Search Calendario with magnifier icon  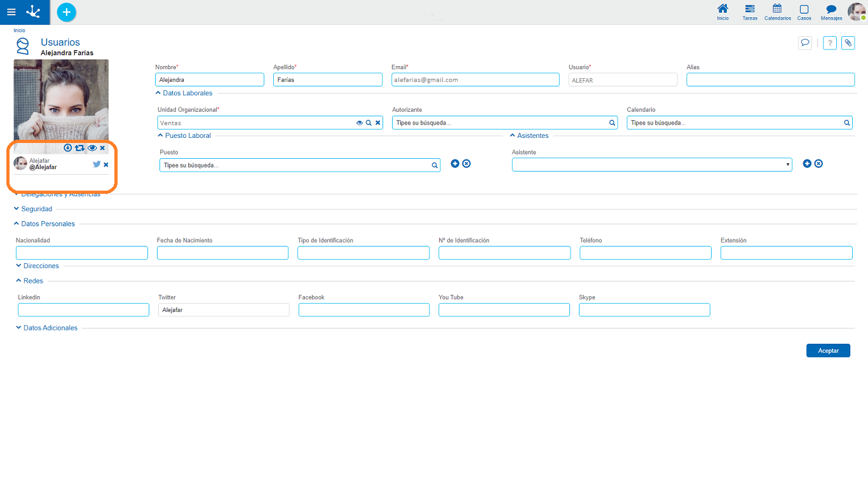tap(847, 123)
